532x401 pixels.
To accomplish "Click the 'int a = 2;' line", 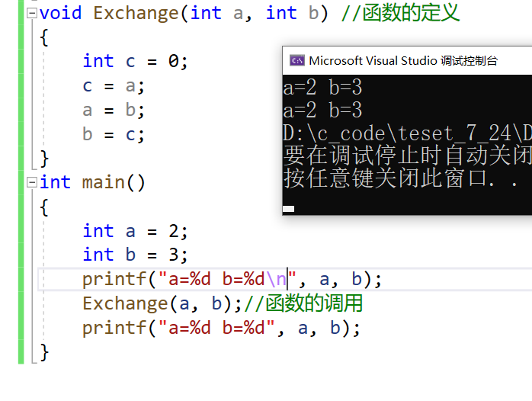I will tap(135, 231).
